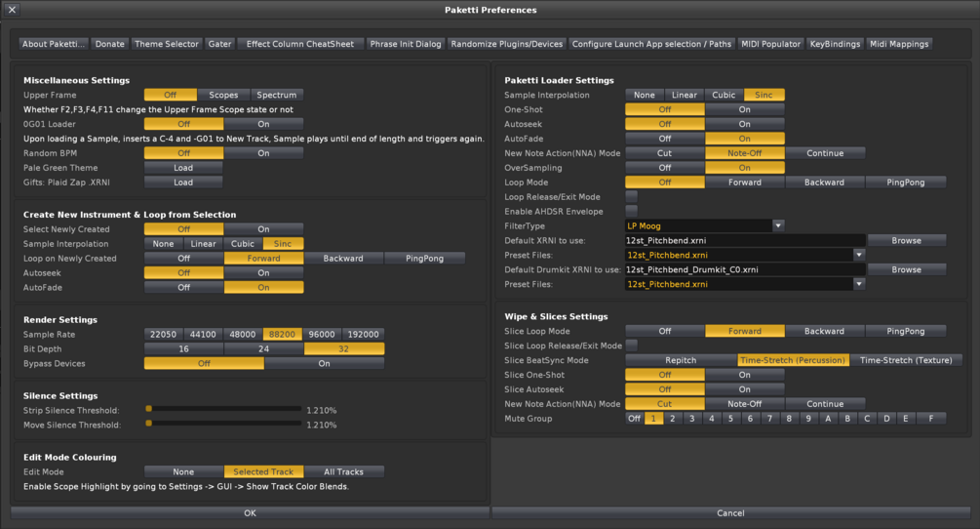This screenshot has height=529, width=980.
Task: Open the Gater tab
Action: pos(219,44)
